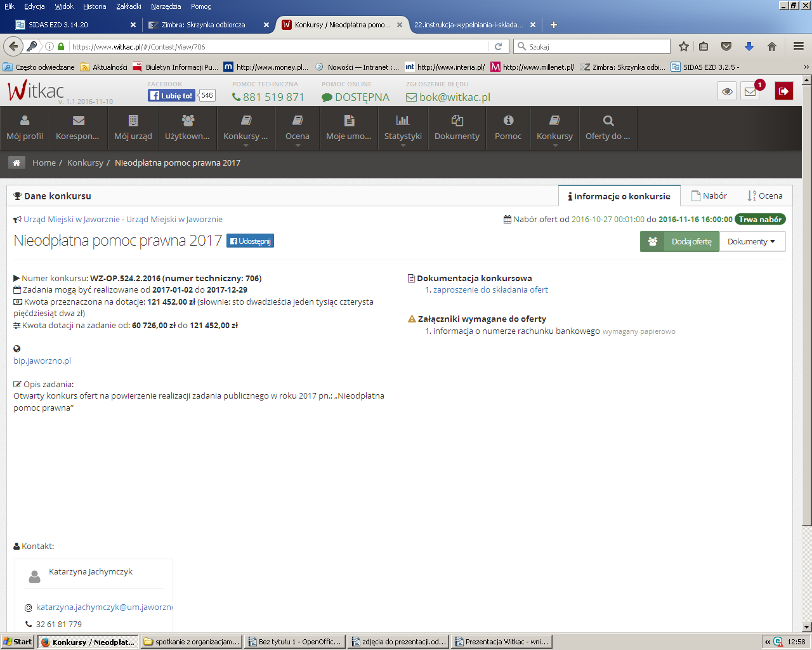This screenshot has width=812, height=650.
Task: Open a new browser tab
Action: (554, 25)
